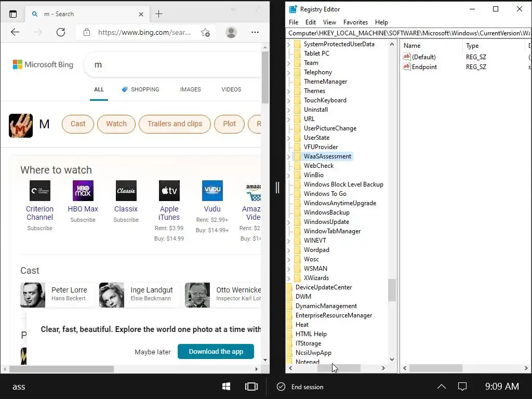Image resolution: width=532 pixels, height=399 pixels.
Task: Open the Action Center notifications icon
Action: [x=462, y=387]
